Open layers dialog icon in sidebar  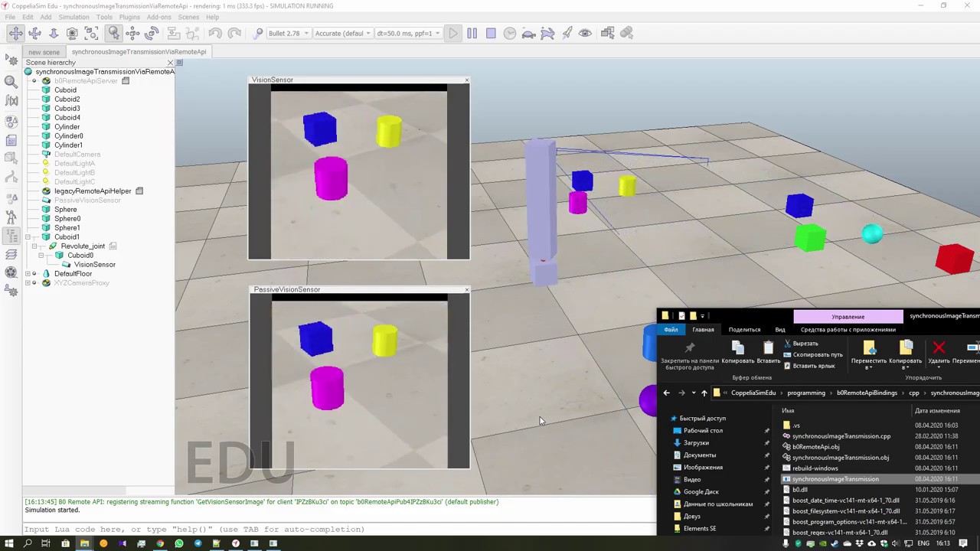[x=11, y=255]
